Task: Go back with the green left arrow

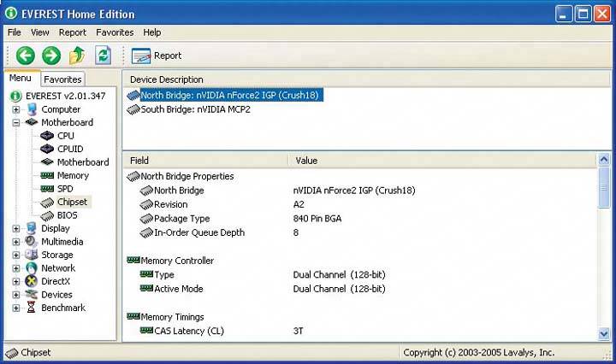Action: point(26,56)
